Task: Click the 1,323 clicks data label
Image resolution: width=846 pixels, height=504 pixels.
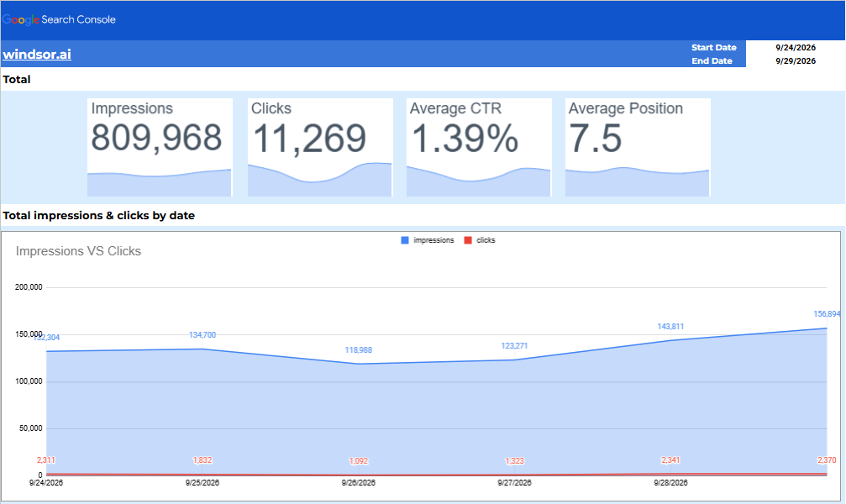Action: [514, 461]
